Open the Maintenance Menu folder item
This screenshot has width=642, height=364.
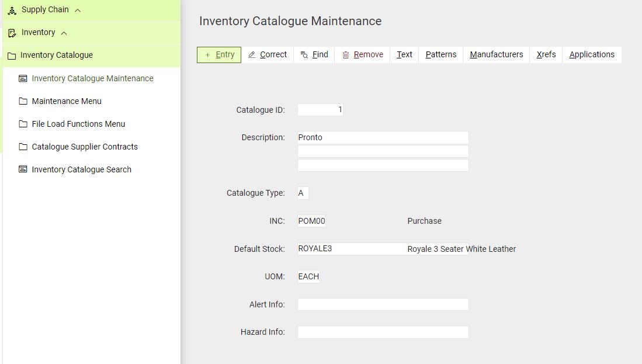[x=67, y=101]
